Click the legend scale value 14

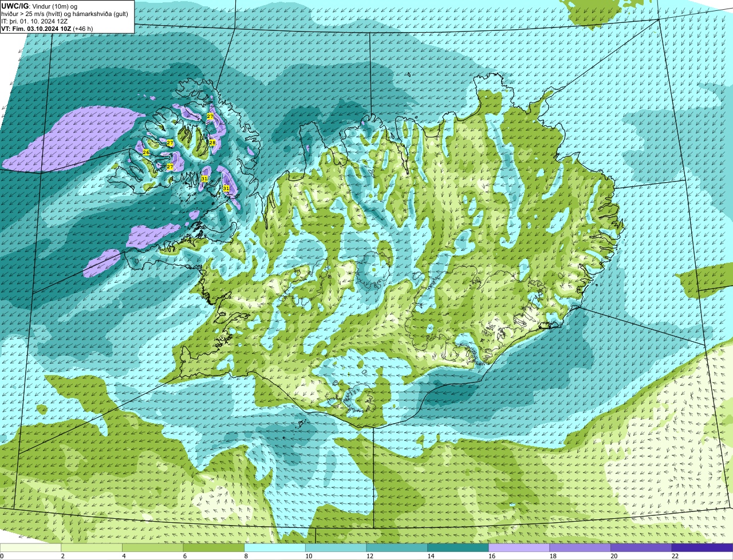pos(431,556)
